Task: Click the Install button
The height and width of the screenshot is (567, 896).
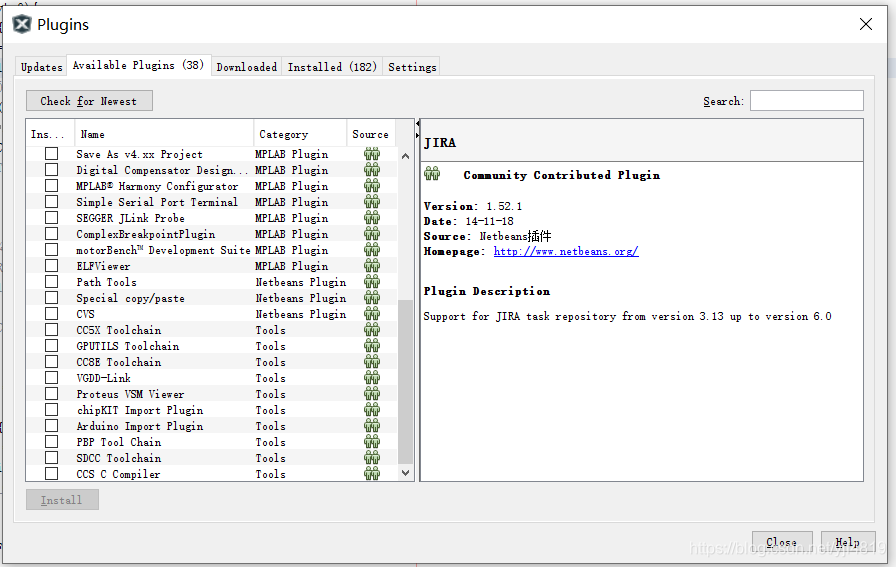Action: coord(62,500)
